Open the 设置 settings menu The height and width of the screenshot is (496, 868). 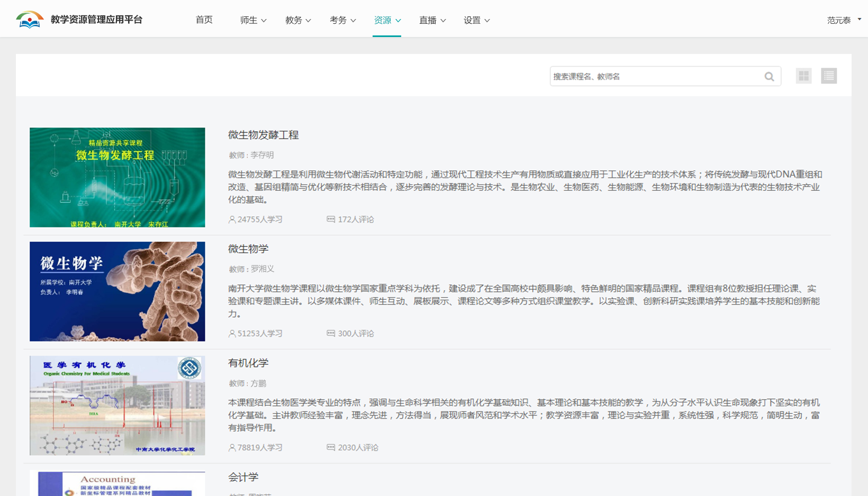[476, 20]
